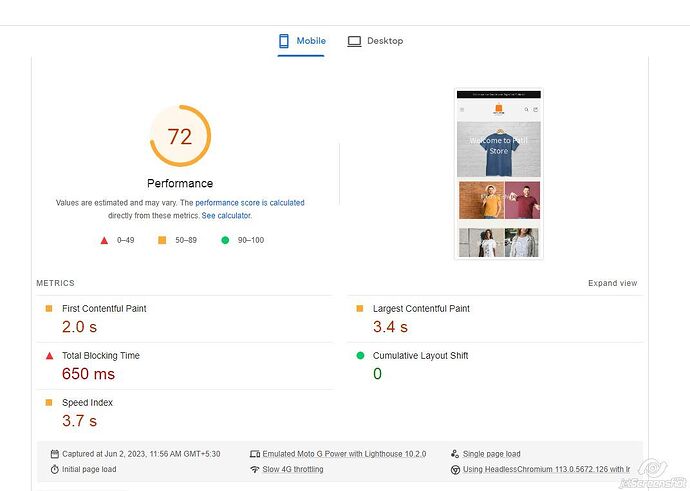Image resolution: width=690 pixels, height=491 pixels.
Task: Switch to the Mobile tab
Action: [301, 41]
